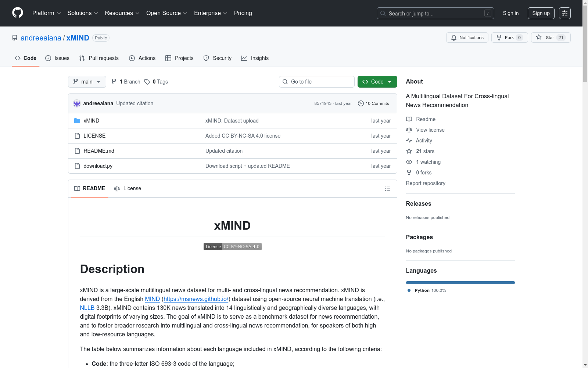Click the Sign up button
588x368 pixels.
(x=541, y=13)
